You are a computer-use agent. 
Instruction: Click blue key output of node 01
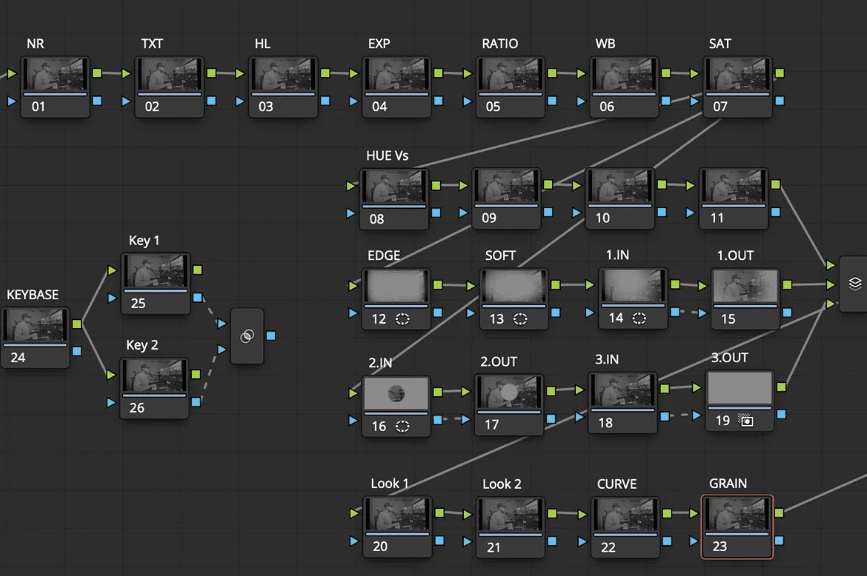[97, 101]
